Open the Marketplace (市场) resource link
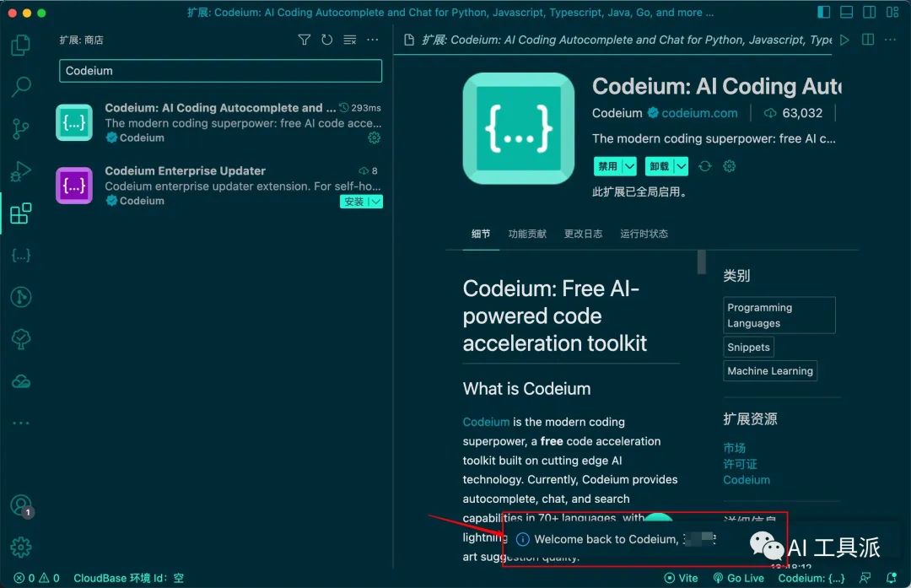 click(x=735, y=448)
